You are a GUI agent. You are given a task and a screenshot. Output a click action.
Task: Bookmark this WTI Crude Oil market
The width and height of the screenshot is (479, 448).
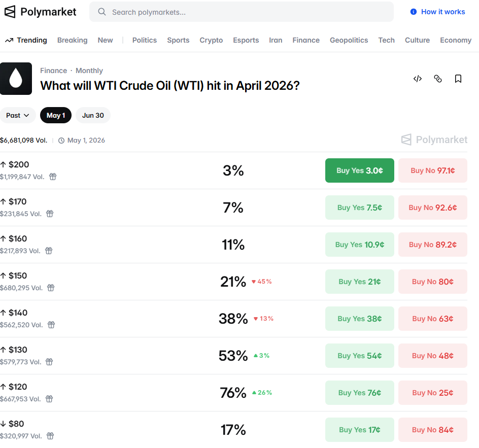(x=458, y=79)
